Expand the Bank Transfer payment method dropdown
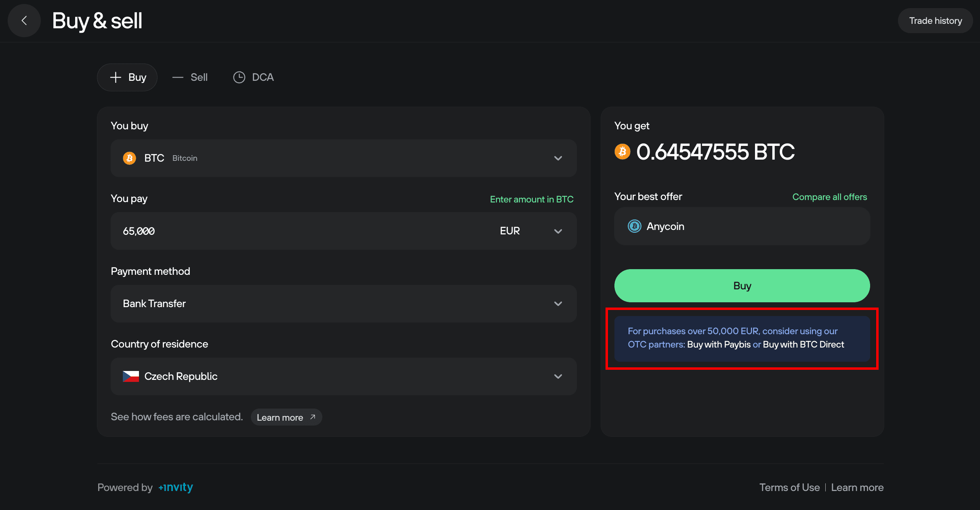Image resolution: width=980 pixels, height=510 pixels. click(558, 303)
